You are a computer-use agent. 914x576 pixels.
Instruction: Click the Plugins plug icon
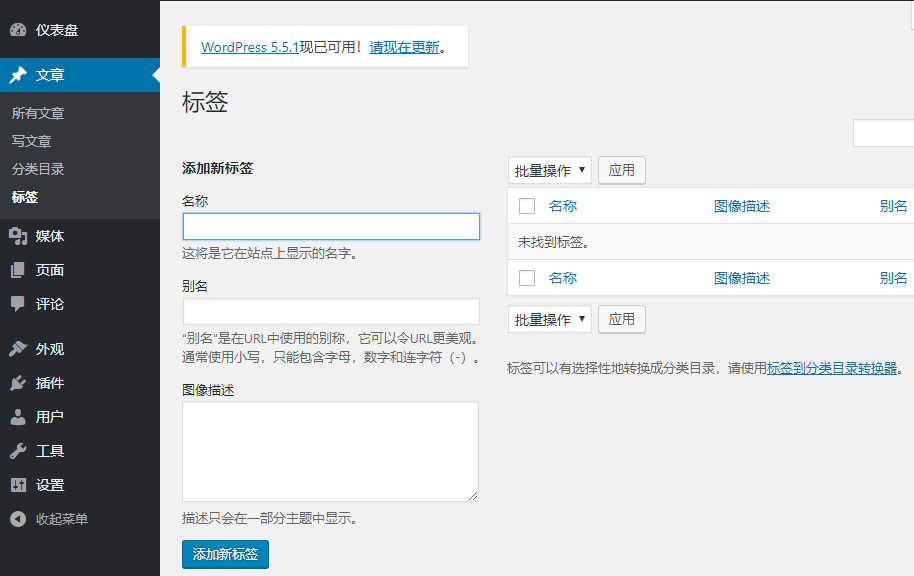pyautogui.click(x=18, y=383)
